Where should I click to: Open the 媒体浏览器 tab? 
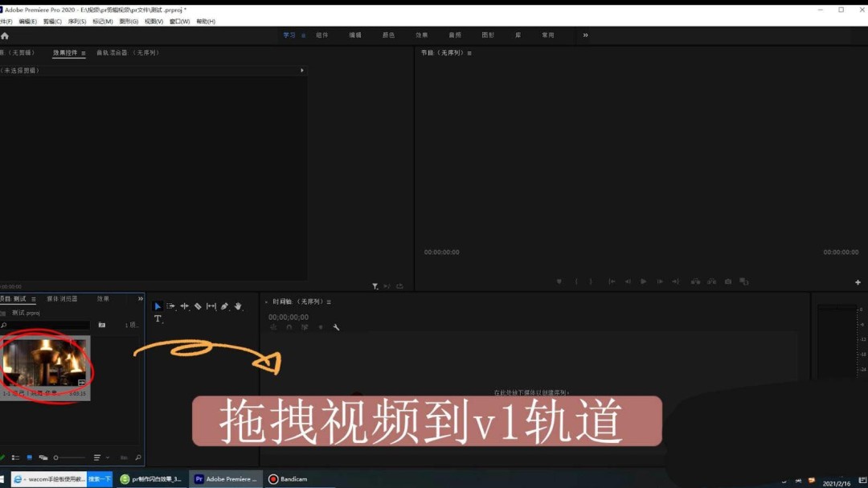tap(62, 299)
